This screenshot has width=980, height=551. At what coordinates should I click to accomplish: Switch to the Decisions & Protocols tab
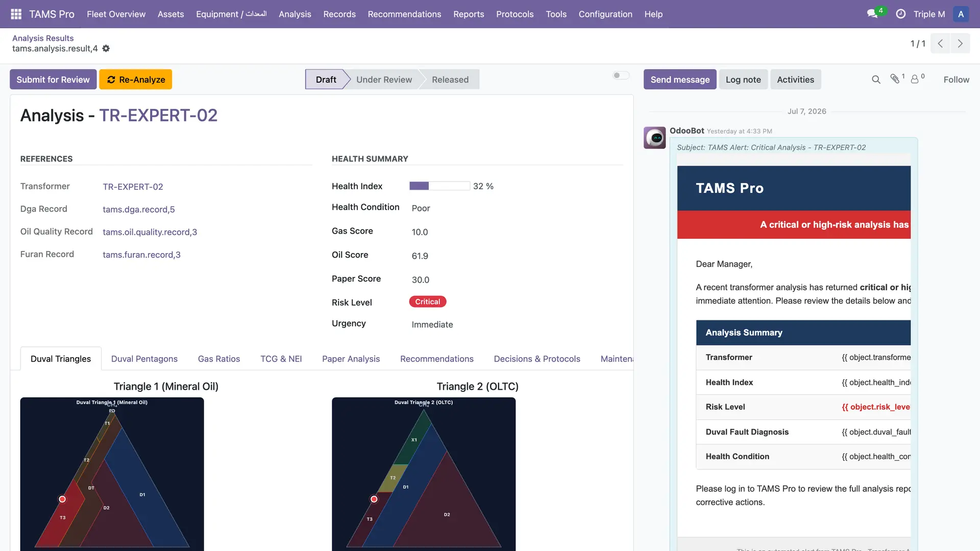tap(537, 359)
